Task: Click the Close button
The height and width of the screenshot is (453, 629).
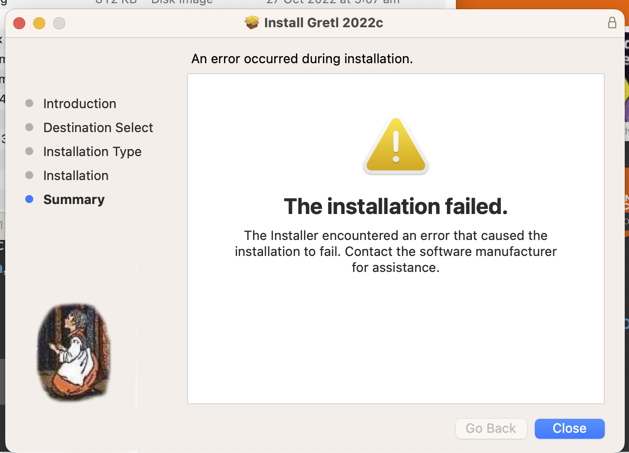Action: click(x=569, y=429)
